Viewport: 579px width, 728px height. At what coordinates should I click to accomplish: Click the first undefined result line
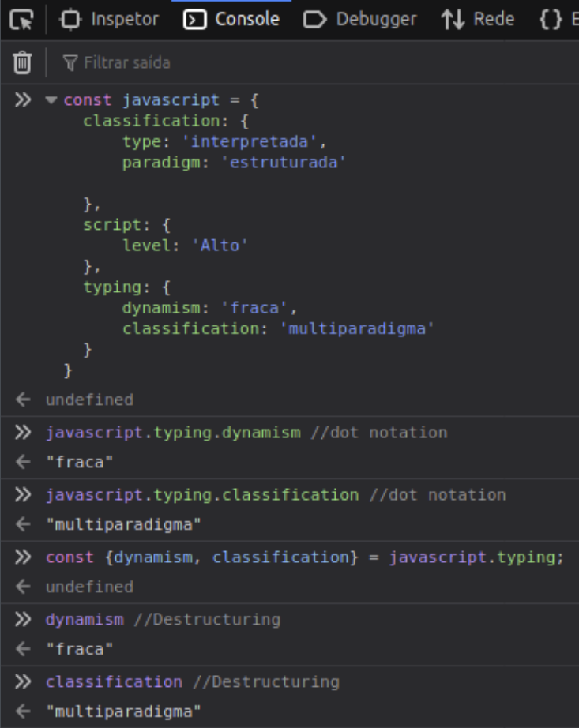(x=89, y=400)
